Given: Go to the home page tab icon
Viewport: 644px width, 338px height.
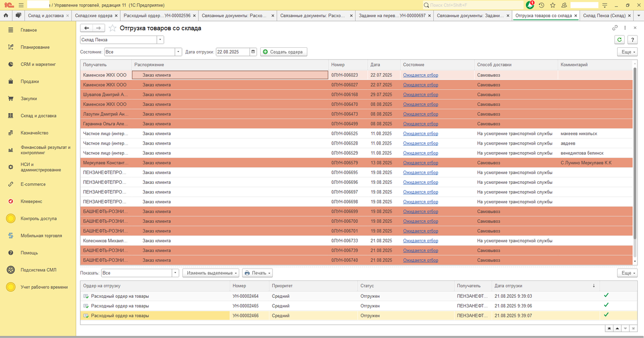Looking at the screenshot, I should coord(6,16).
